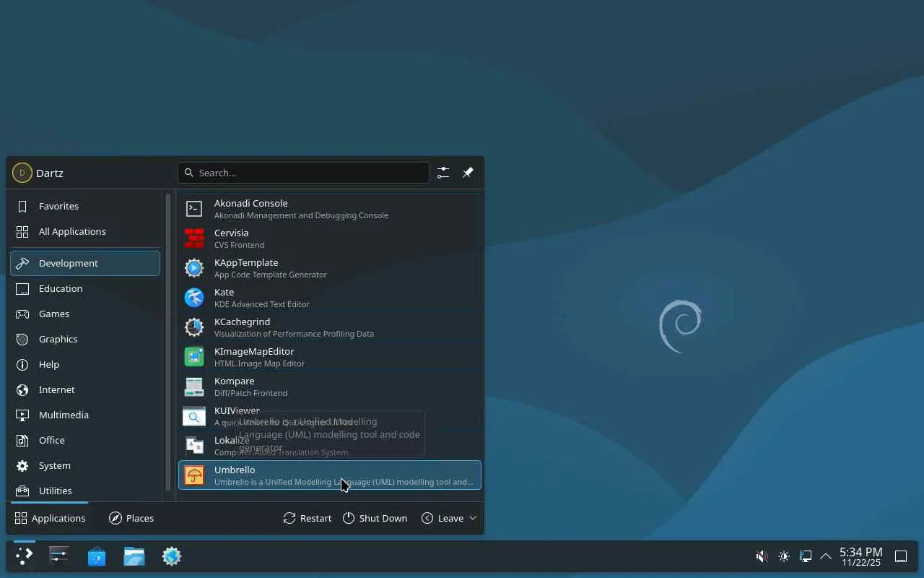Pin the application launcher open
The width and height of the screenshot is (924, 578).
[x=468, y=173]
